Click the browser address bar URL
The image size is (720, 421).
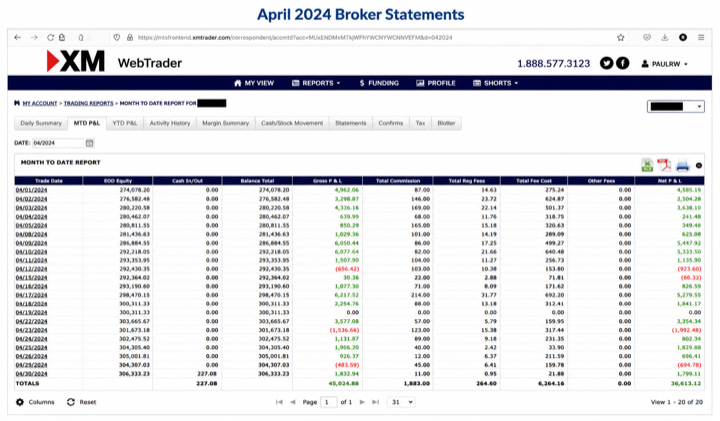tap(295, 38)
